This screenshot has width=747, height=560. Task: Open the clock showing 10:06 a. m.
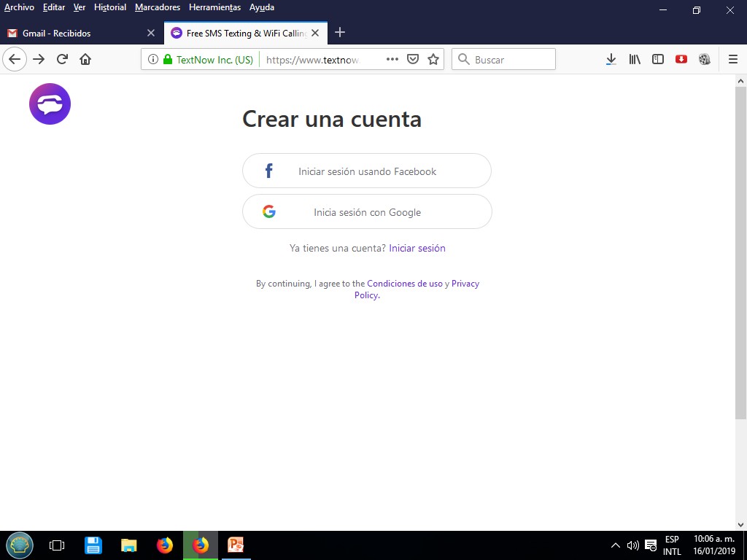tap(714, 545)
